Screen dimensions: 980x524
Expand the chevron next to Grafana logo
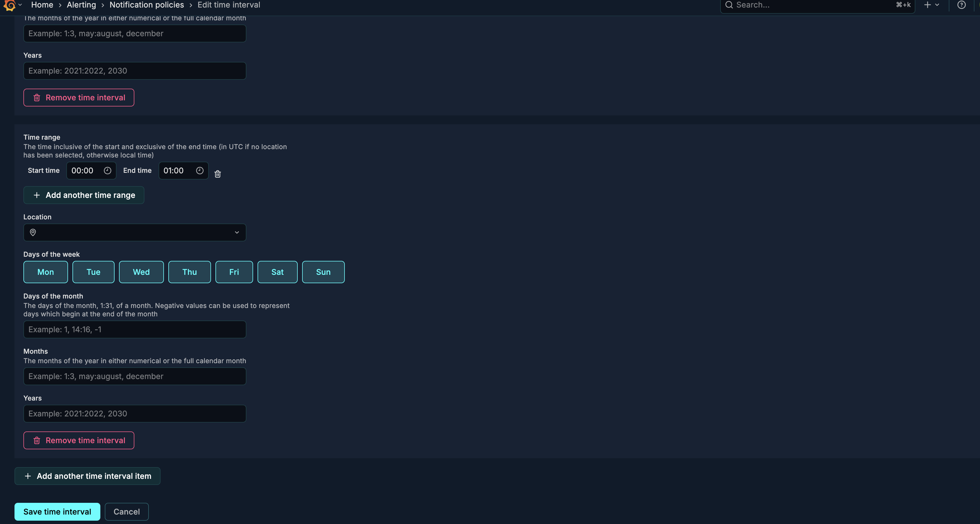pyautogui.click(x=20, y=5)
